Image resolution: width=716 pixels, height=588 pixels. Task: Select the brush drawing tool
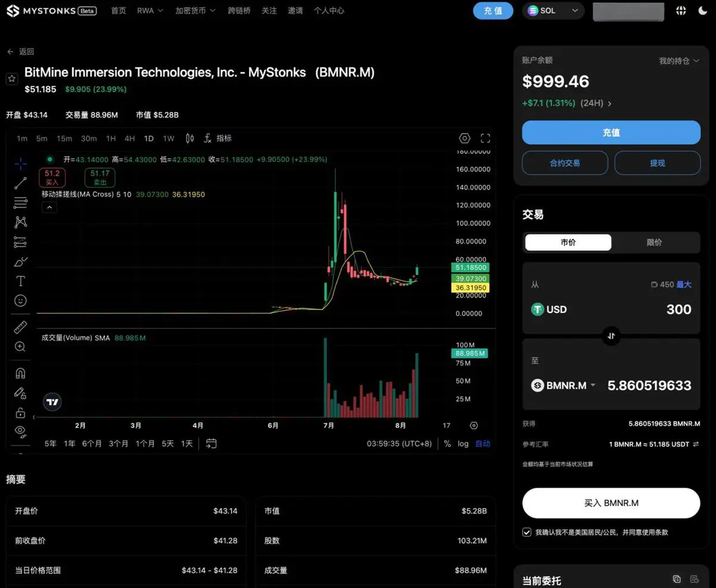click(20, 262)
